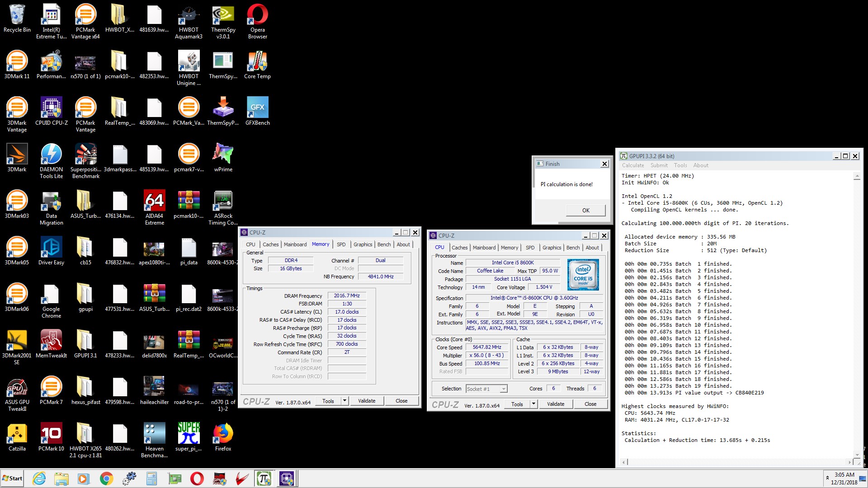Click the Start button
868x488 pixels.
tap(12, 478)
